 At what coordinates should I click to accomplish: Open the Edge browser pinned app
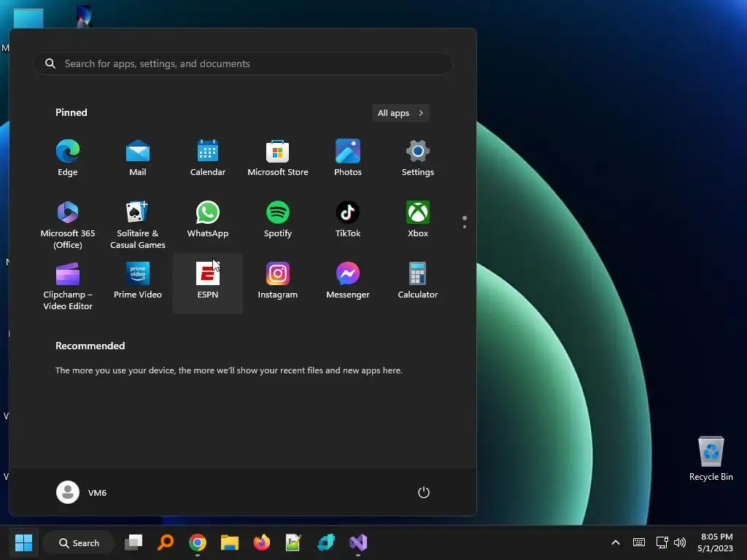point(68,158)
